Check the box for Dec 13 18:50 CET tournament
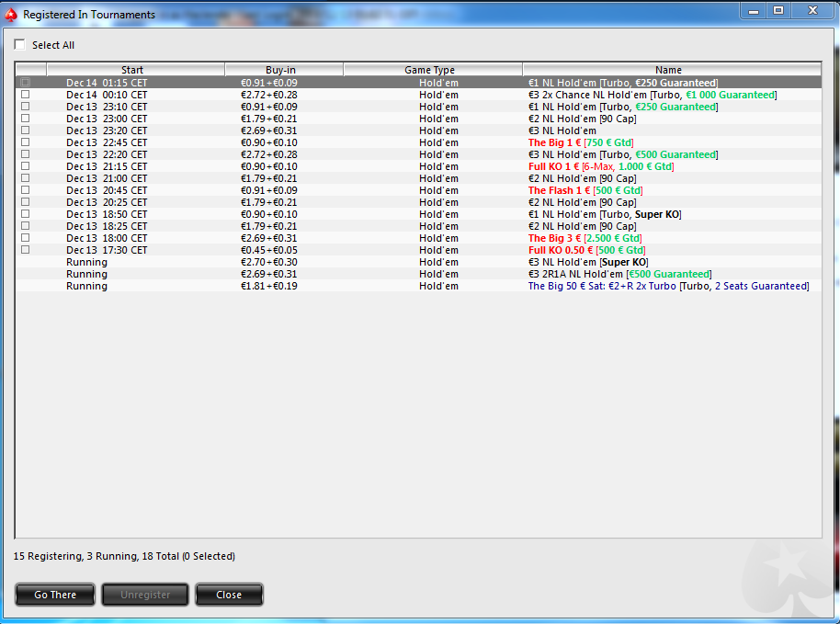Image resolution: width=840 pixels, height=624 pixels. point(25,214)
